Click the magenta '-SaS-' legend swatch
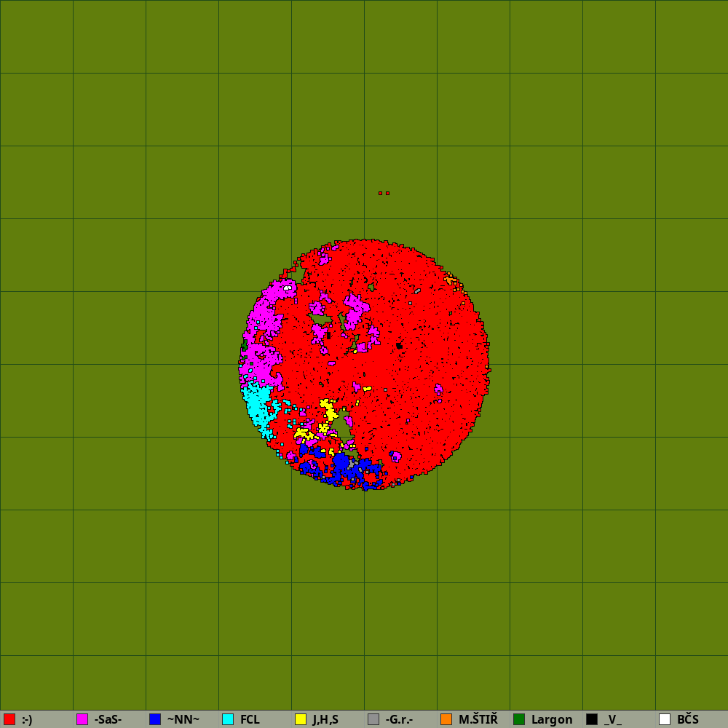The width and height of the screenshot is (728, 728). (82, 719)
